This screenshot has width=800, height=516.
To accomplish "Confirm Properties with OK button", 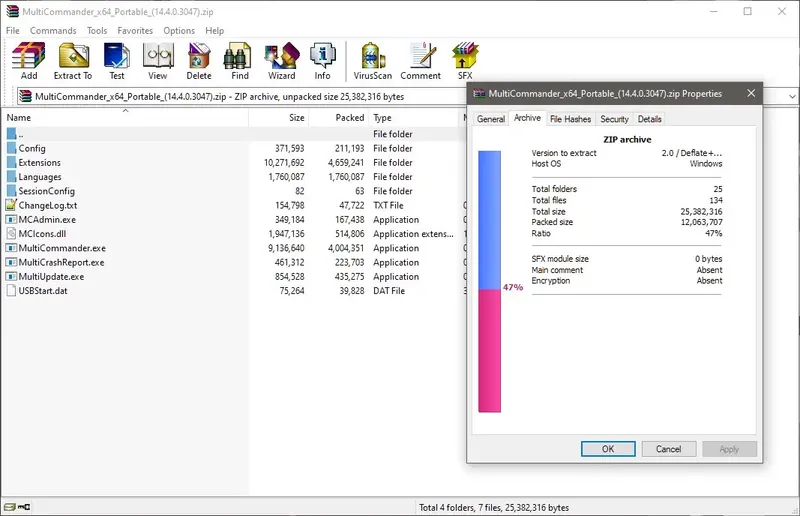I will [608, 449].
